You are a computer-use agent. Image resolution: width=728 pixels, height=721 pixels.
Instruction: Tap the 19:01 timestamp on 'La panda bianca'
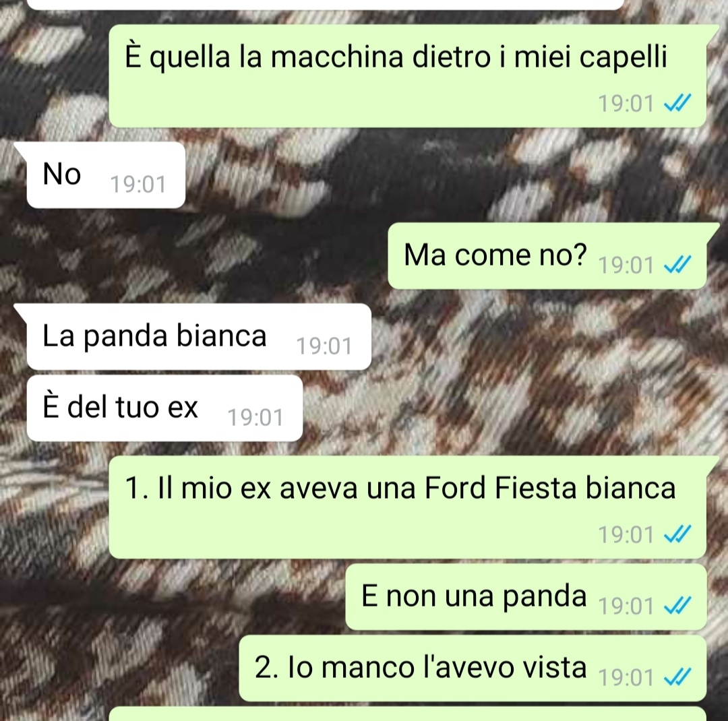coord(324,346)
